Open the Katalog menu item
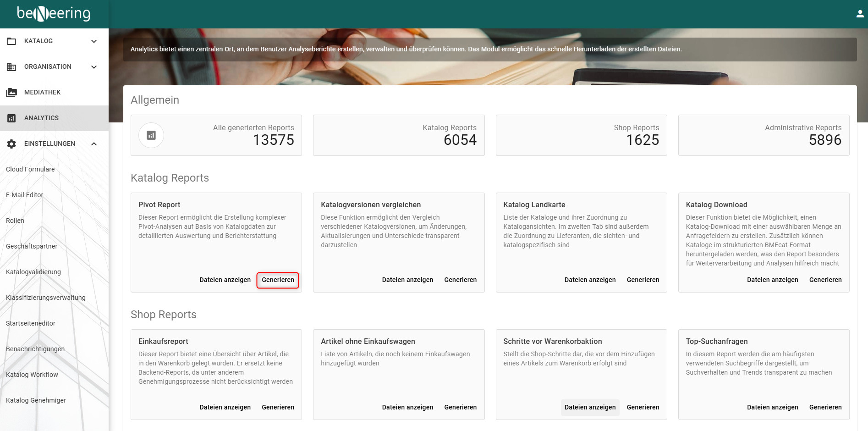 (x=54, y=41)
